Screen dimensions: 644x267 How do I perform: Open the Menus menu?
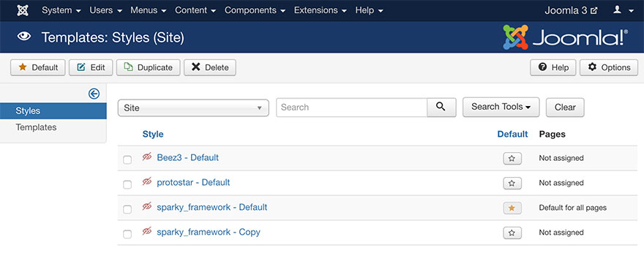pos(149,10)
